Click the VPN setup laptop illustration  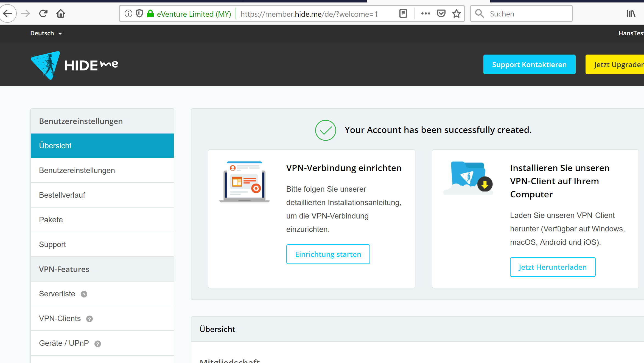click(244, 182)
